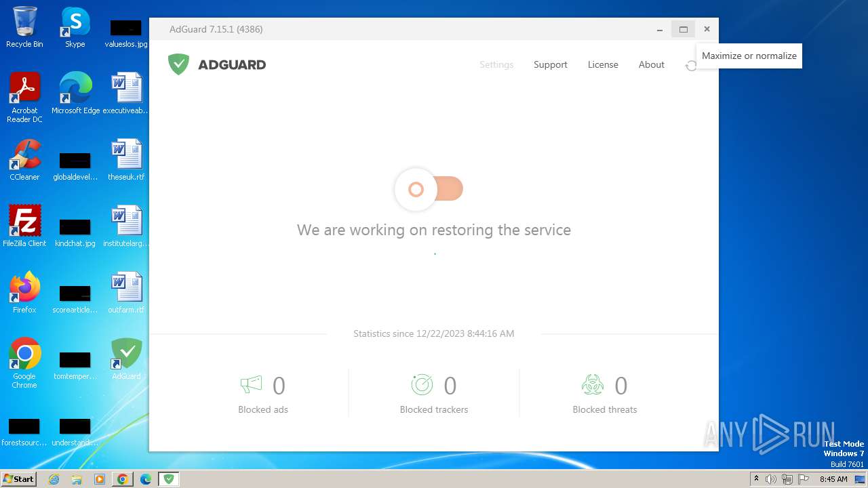Viewport: 868px width, 488px height.
Task: Select the institutelarg document file
Action: pyautogui.click(x=126, y=226)
